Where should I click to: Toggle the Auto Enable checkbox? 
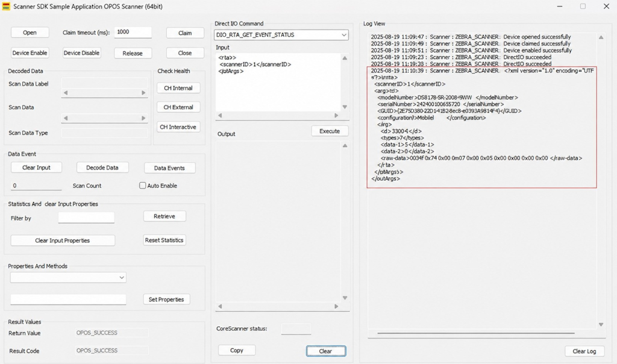[142, 186]
